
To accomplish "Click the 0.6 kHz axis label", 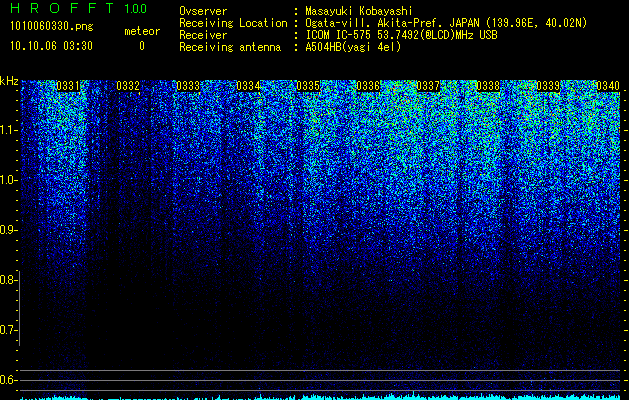I will (8, 380).
